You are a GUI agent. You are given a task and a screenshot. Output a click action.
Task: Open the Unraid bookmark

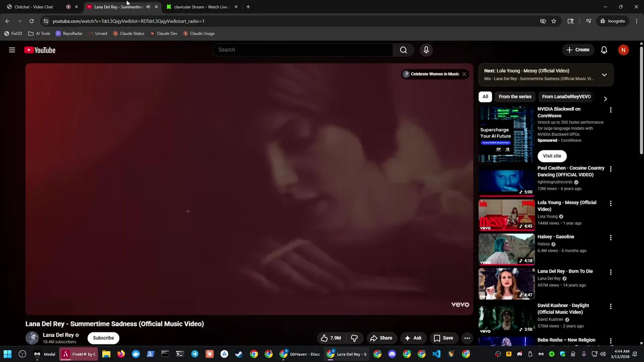(98, 34)
